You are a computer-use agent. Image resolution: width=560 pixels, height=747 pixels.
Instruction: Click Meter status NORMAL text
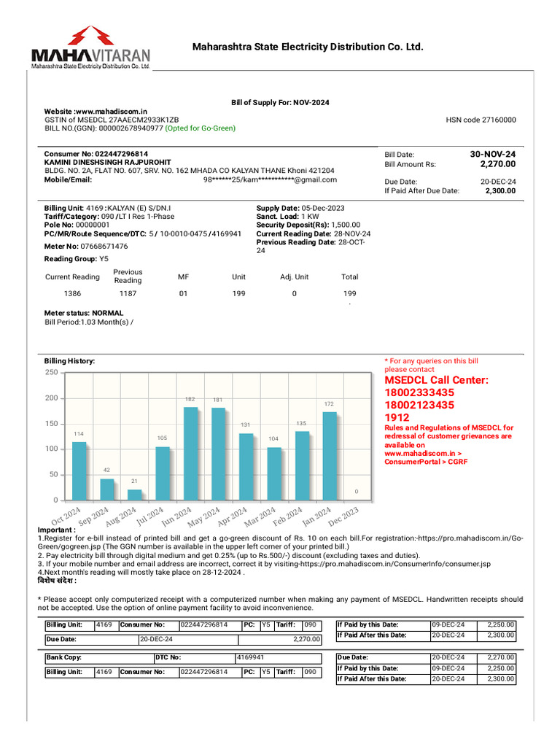coord(84,313)
